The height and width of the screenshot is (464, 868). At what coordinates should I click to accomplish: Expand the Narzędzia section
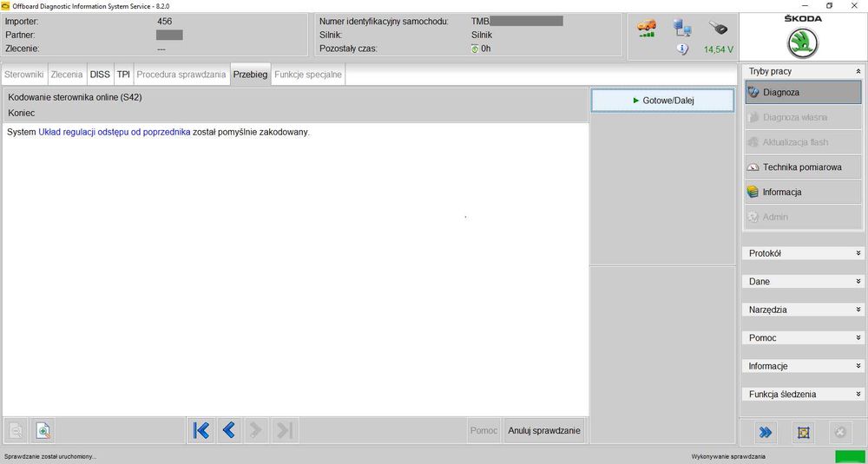coord(802,310)
